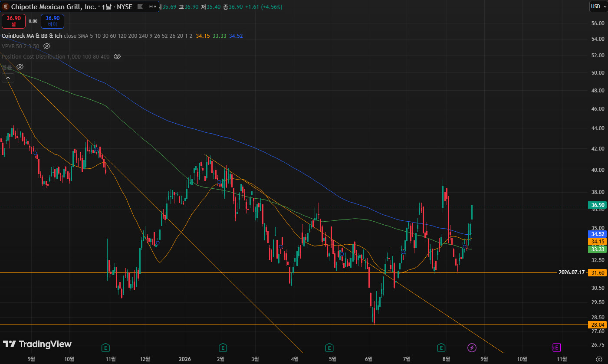Click the 2026.07.17 label on the horizontal line
Image resolution: width=608 pixels, height=364 pixels.
pyautogui.click(x=572, y=272)
